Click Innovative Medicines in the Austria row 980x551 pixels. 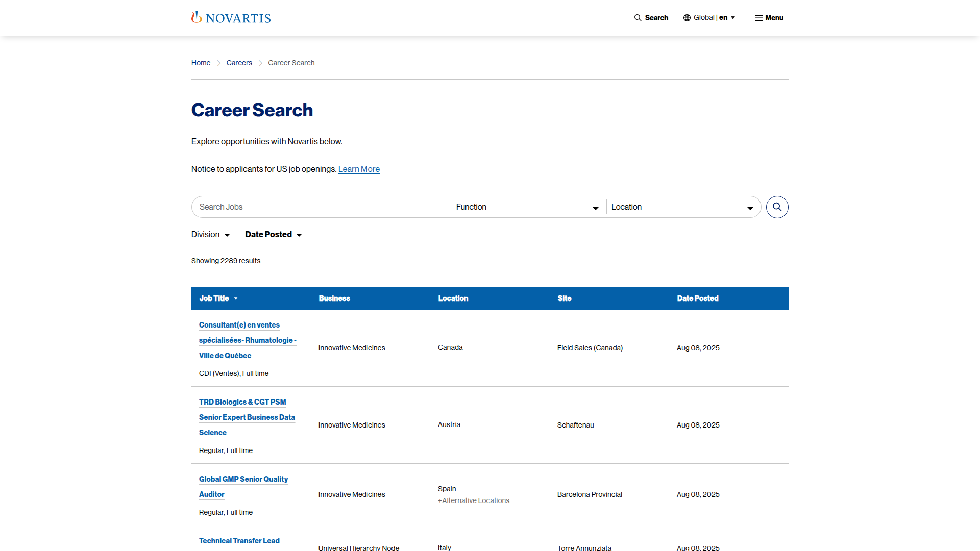[352, 425]
